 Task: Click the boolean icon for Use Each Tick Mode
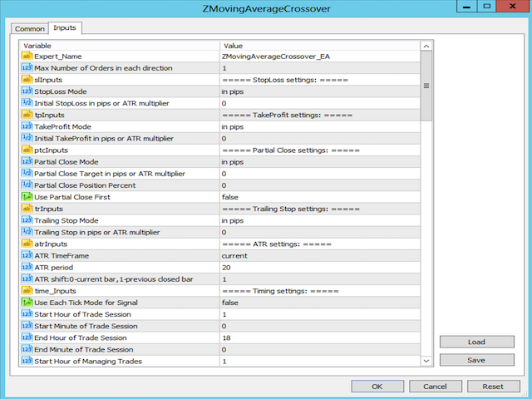27,303
